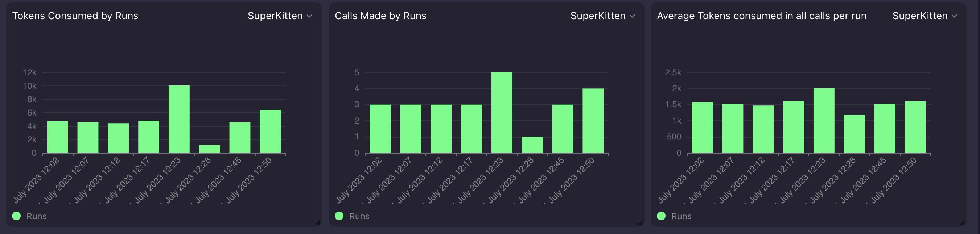980x234 pixels.
Task: Toggle Runs legend in Average Tokens chart
Action: coord(674,216)
